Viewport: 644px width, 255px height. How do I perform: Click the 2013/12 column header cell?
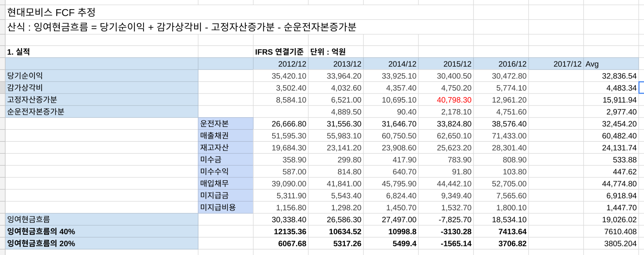[x=336, y=64]
